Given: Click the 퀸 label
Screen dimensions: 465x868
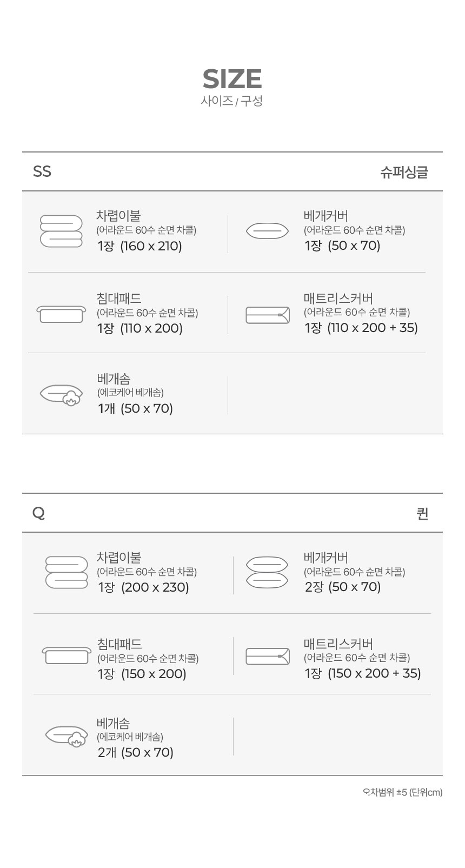Looking at the screenshot, I should pyautogui.click(x=422, y=513).
